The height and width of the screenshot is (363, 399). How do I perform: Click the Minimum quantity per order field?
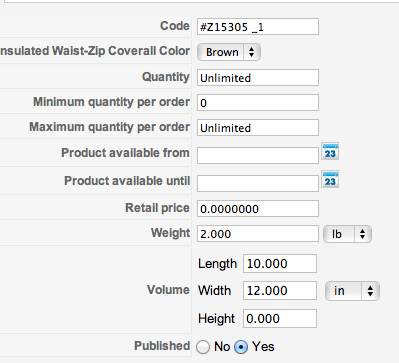pyautogui.click(x=258, y=103)
